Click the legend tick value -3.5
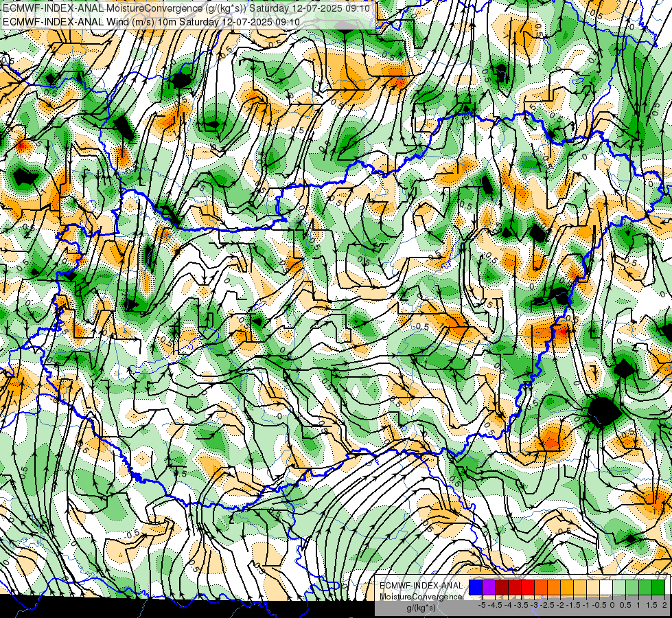This screenshot has height=618, width=672. [521, 605]
